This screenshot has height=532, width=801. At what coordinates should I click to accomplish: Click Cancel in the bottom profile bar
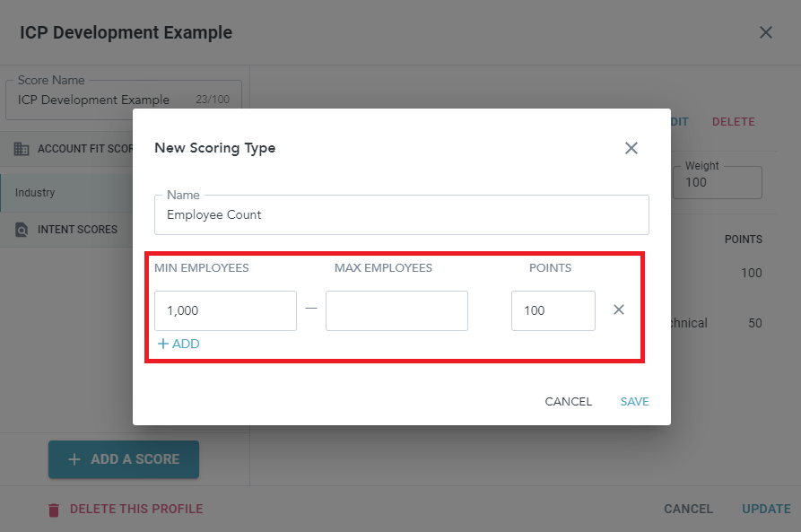pyautogui.click(x=688, y=509)
